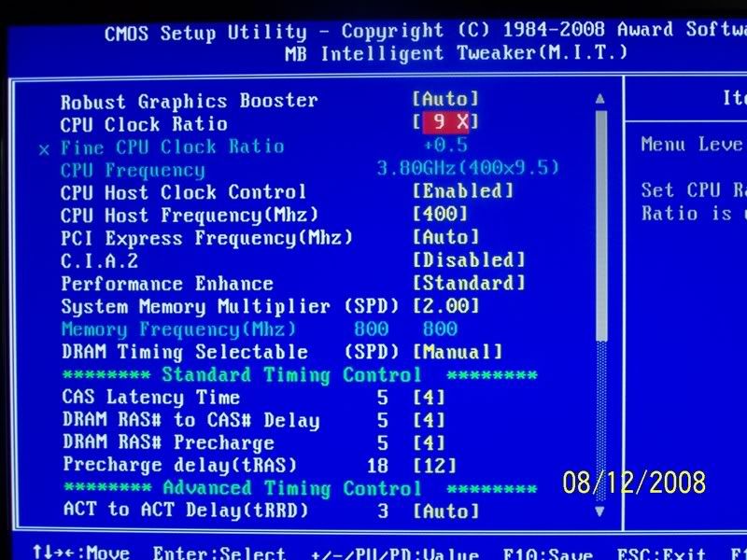The height and width of the screenshot is (560, 747).
Task: Select CAS Latency Time value 4
Action: [429, 398]
